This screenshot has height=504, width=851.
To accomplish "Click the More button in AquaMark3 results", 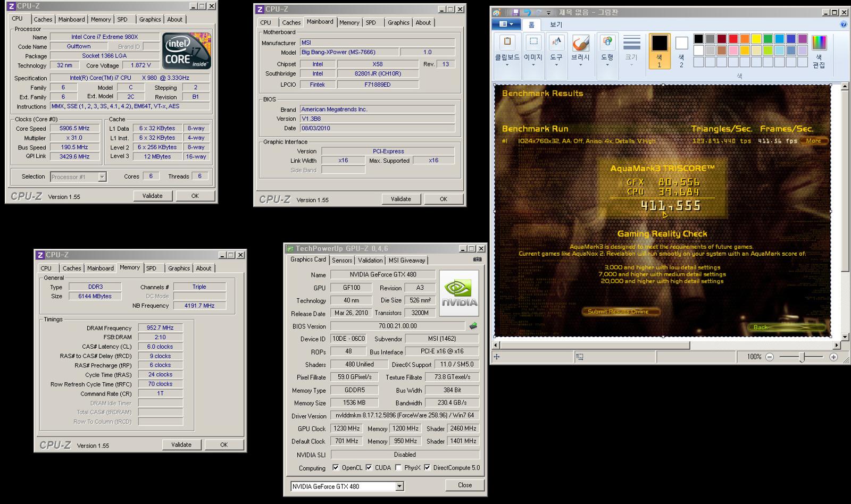I will 814,141.
